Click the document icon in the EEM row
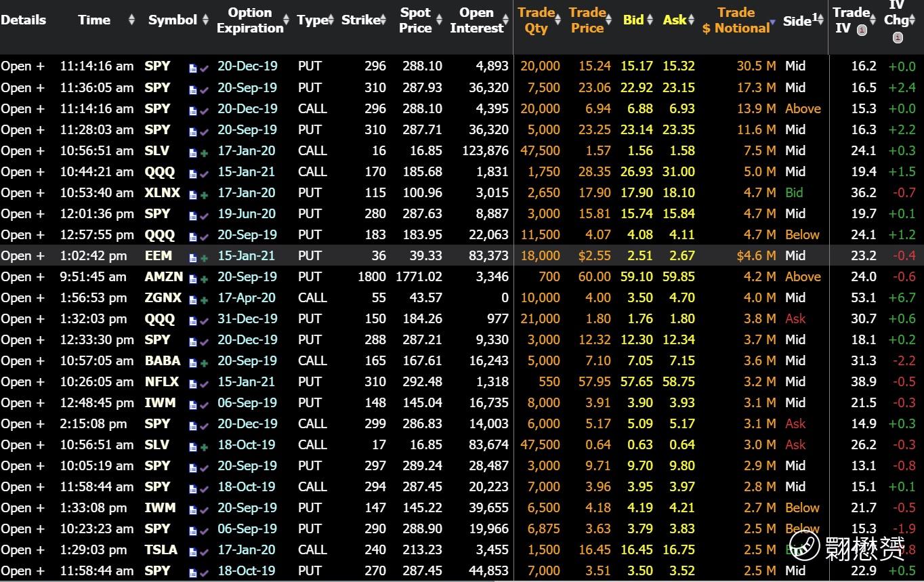Viewport: 924px width, 582px height. [193, 257]
